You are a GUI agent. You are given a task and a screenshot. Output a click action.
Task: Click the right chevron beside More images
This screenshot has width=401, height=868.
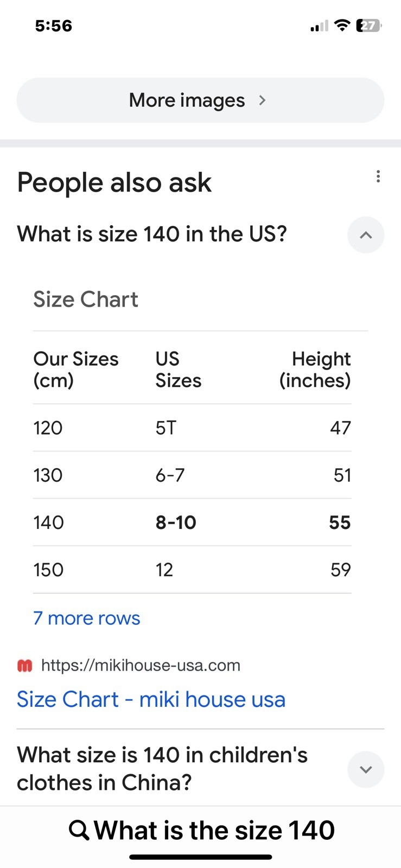click(x=263, y=100)
